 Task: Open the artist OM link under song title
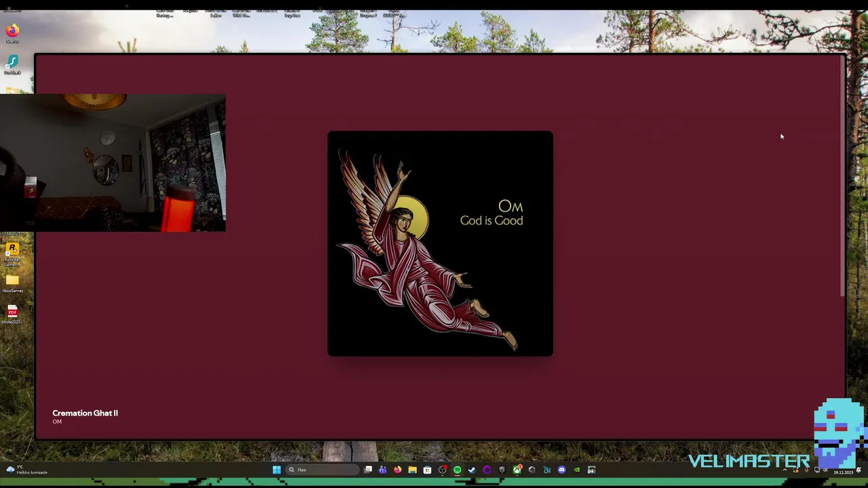[x=57, y=422]
